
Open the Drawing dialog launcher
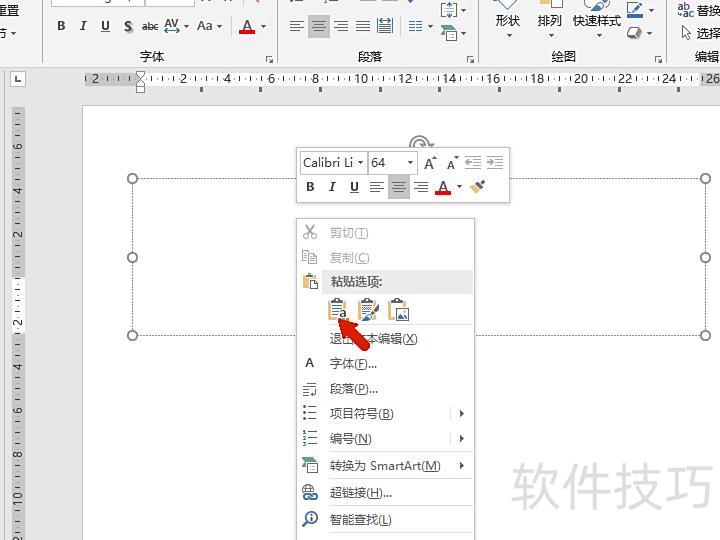coord(658,59)
